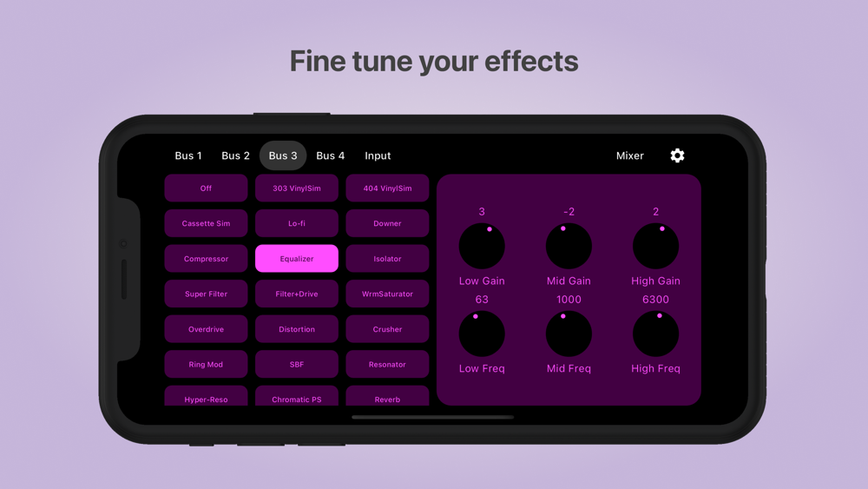
Task: Select the Isolator effect
Action: pyautogui.click(x=387, y=259)
